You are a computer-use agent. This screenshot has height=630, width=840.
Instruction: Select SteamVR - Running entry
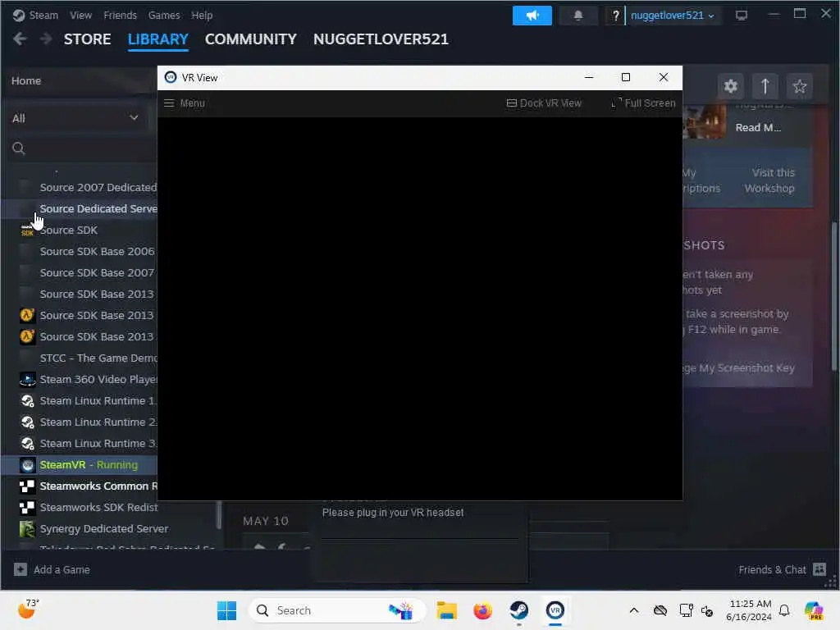click(80, 464)
